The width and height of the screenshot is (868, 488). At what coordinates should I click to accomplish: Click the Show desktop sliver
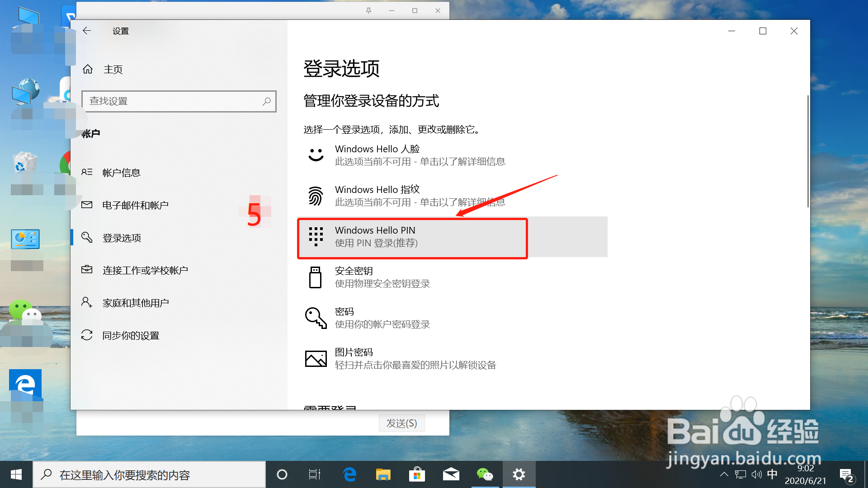tap(865, 474)
